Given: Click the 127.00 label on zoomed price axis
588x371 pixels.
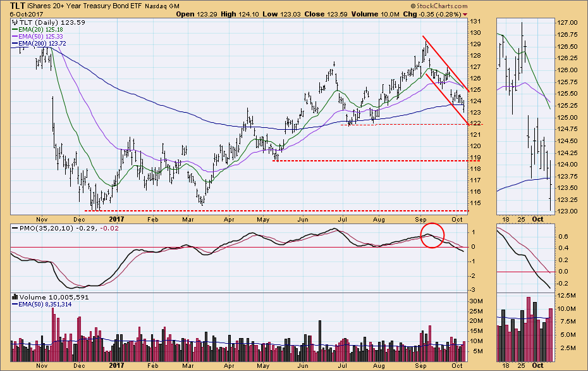Looking at the screenshot, I should click(x=567, y=23).
